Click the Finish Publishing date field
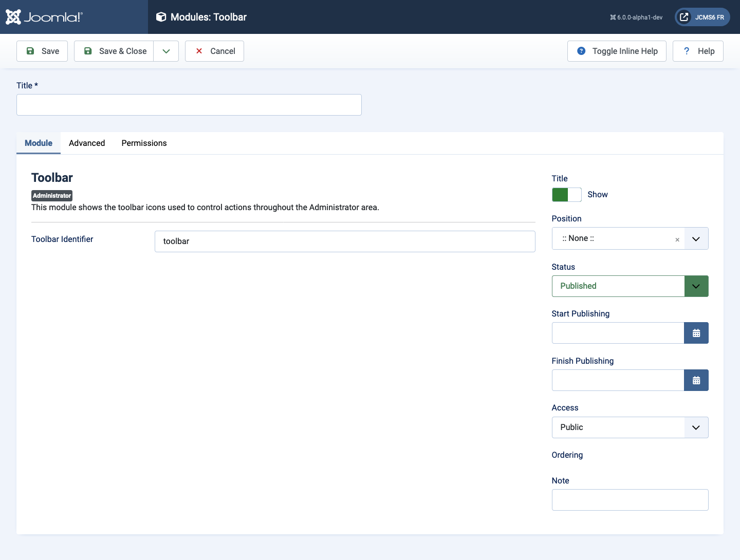The height and width of the screenshot is (560, 740). [x=618, y=380]
